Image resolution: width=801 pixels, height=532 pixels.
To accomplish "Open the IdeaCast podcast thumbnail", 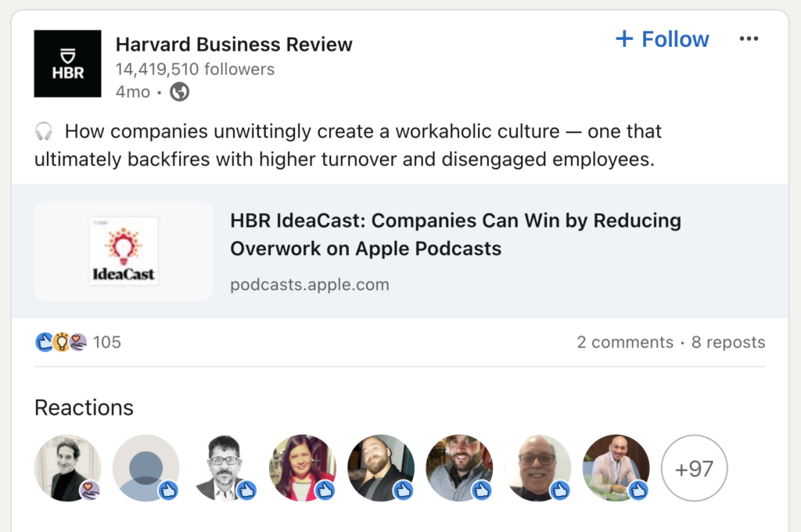I will (x=123, y=251).
